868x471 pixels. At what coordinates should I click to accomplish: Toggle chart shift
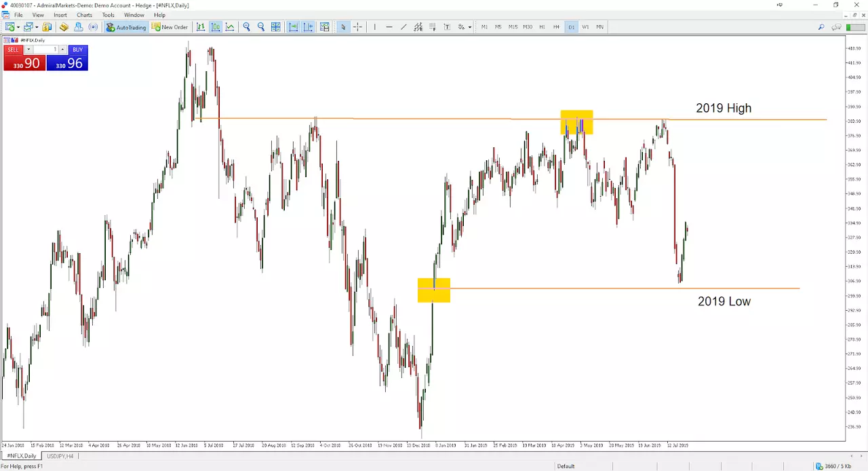click(308, 27)
